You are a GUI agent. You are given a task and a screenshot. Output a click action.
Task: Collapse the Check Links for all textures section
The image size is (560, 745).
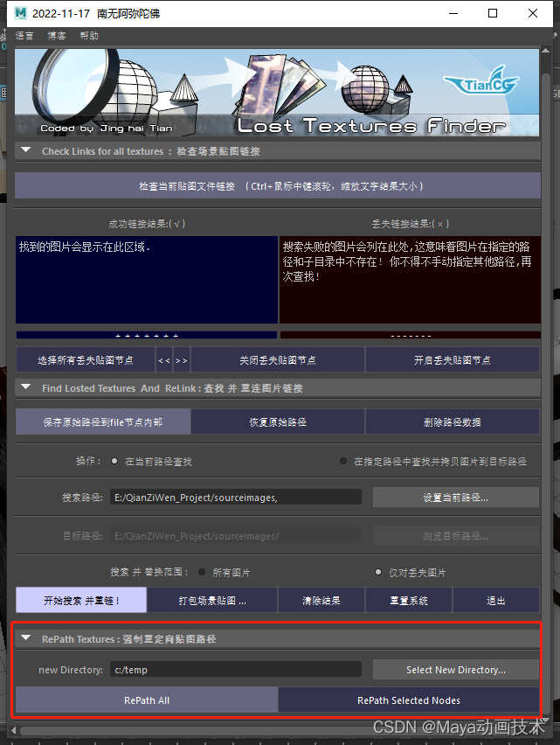[26, 150]
